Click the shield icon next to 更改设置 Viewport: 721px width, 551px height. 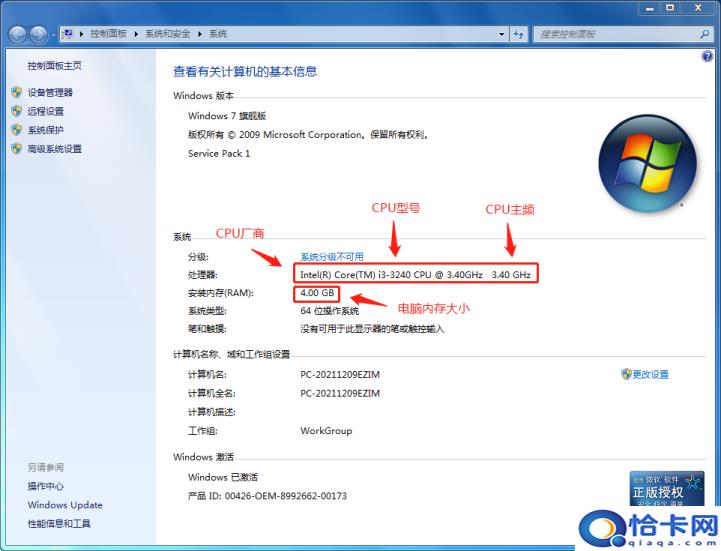626,374
